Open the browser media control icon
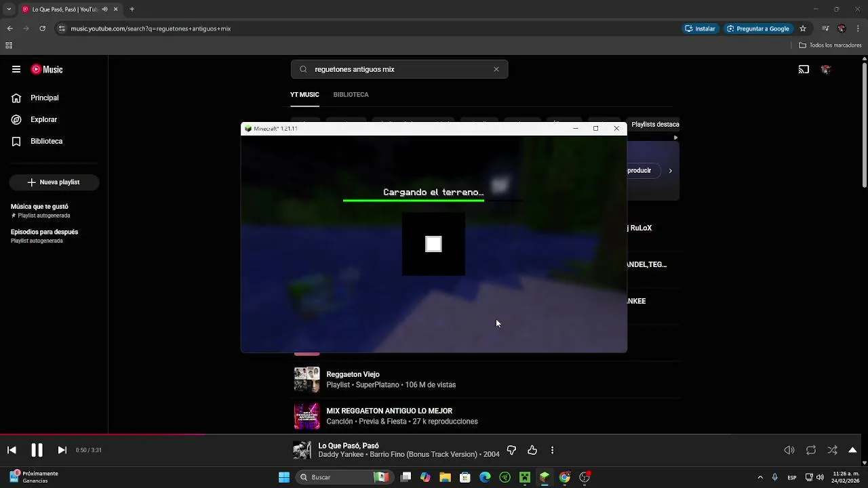This screenshot has width=868, height=488. pos(825,28)
